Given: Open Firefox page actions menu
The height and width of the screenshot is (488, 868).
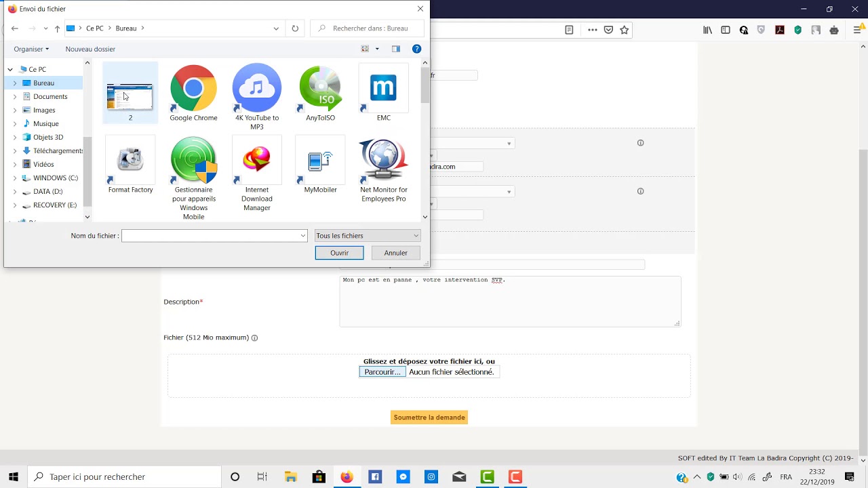Looking at the screenshot, I should (593, 30).
